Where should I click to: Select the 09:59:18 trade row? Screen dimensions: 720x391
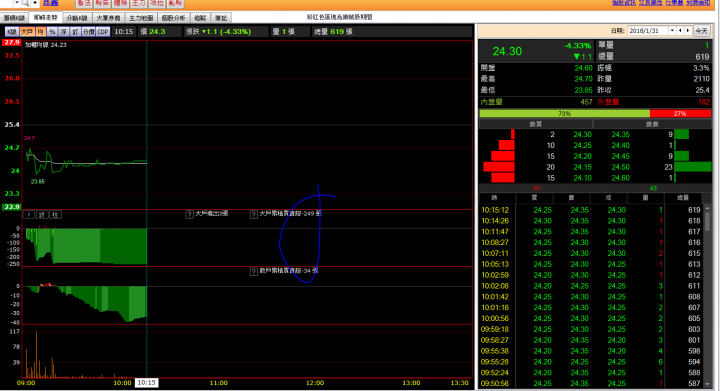tap(591, 329)
